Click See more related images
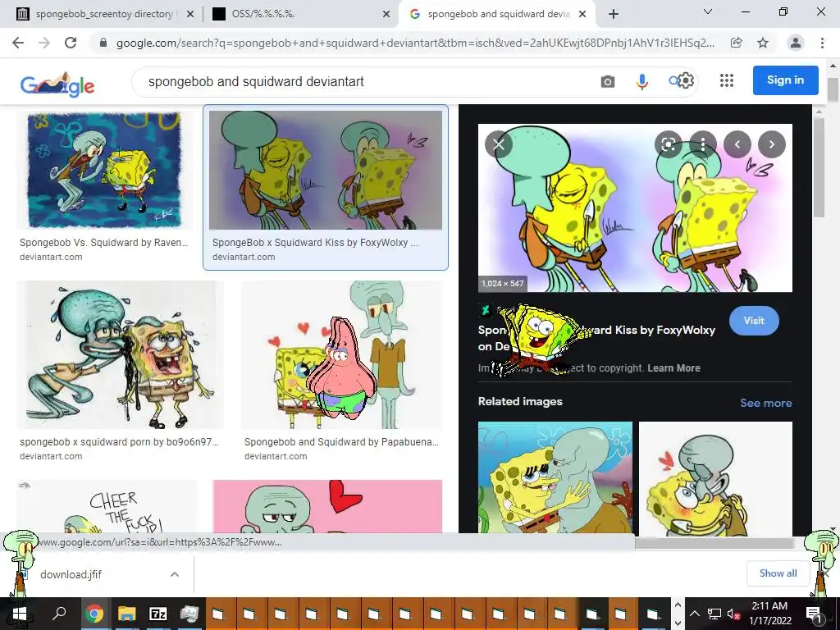The width and height of the screenshot is (840, 630). coord(765,403)
